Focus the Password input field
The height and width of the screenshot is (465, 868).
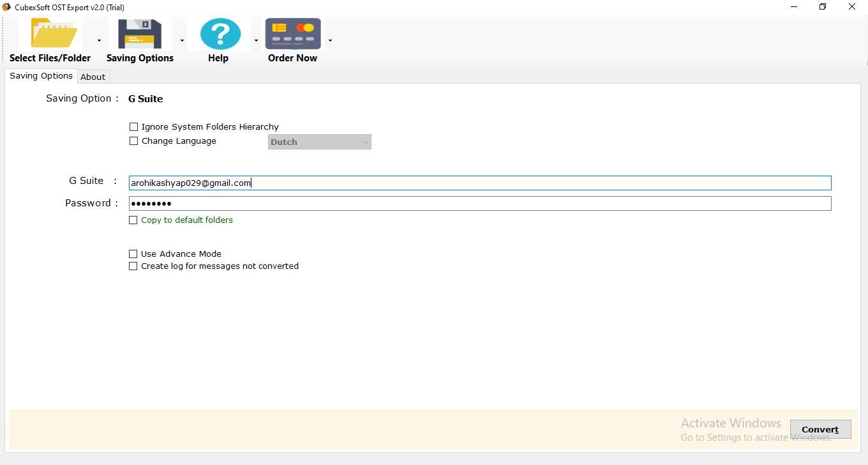click(x=479, y=204)
